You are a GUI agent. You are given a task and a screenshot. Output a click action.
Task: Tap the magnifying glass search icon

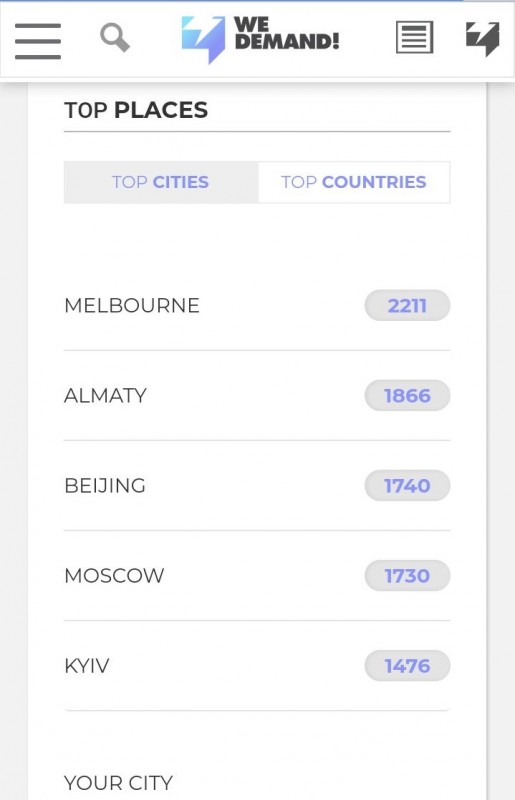click(115, 38)
